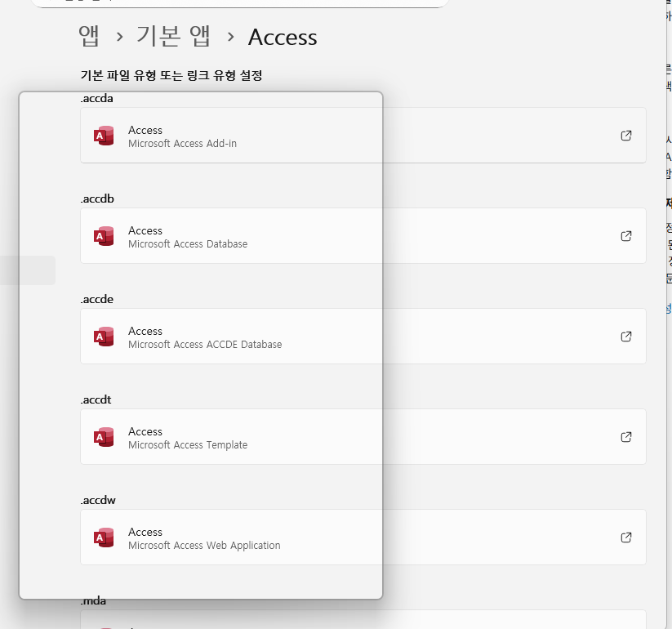Select the Microsoft Access Web Application text
This screenshot has height=629, width=672.
pyautogui.click(x=204, y=546)
